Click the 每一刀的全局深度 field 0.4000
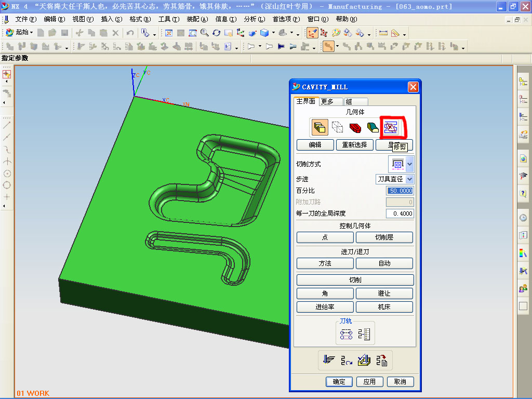This screenshot has width=532, height=399. 400,214
